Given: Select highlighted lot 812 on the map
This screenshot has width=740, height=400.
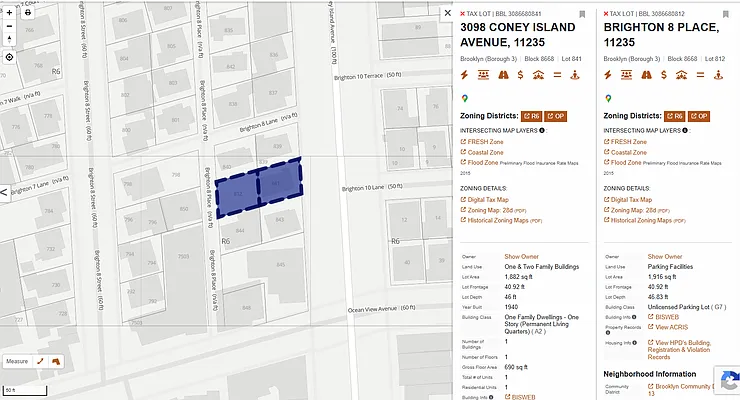Looking at the screenshot, I should point(237,194).
